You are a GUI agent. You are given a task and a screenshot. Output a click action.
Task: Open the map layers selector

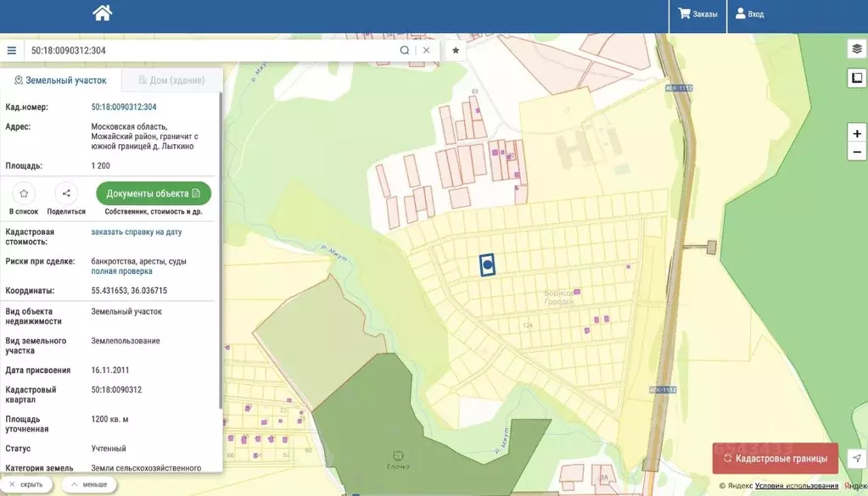coord(856,49)
